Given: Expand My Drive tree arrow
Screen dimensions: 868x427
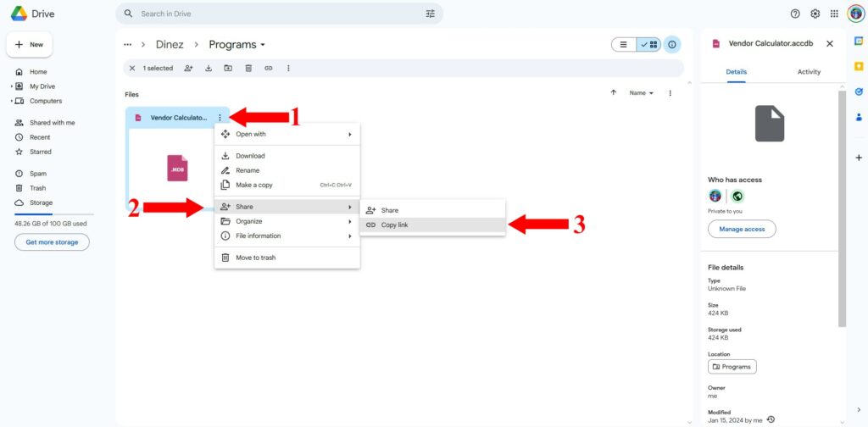Looking at the screenshot, I should click(12, 86).
